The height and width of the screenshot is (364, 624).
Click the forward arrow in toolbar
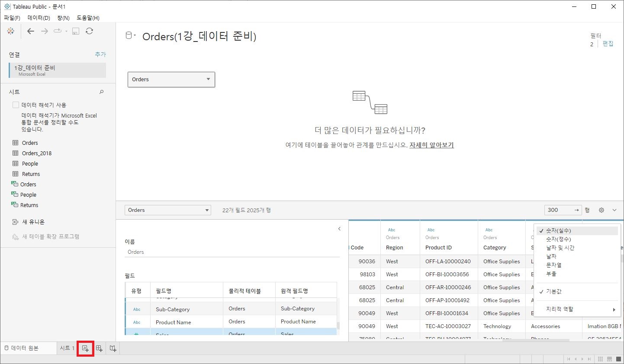coord(44,31)
